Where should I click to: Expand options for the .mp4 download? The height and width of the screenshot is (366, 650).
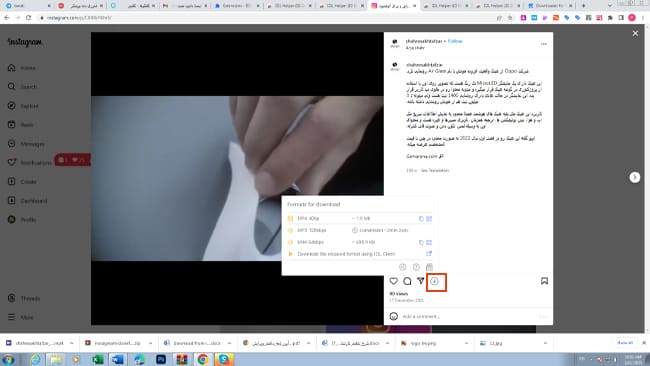[71, 343]
